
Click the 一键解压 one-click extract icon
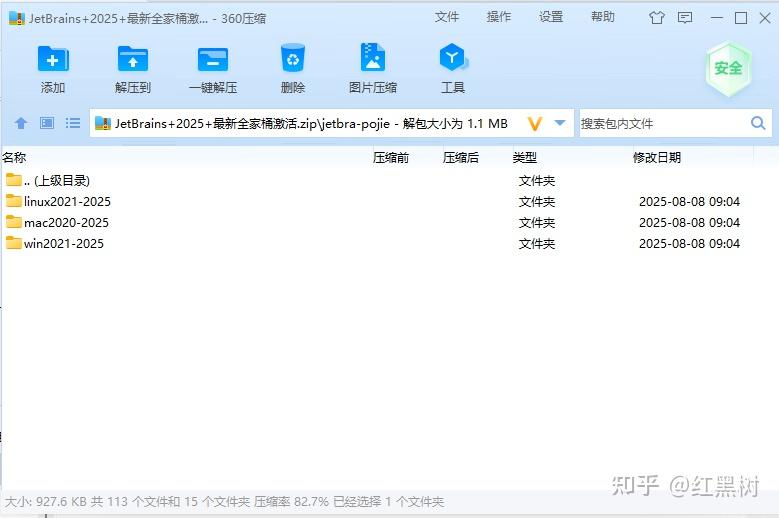coord(213,59)
